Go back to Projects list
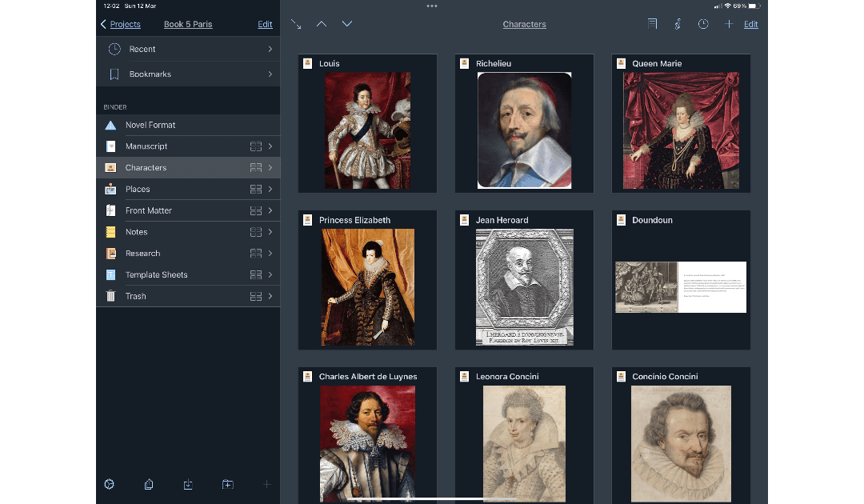This screenshot has height=504, width=864. click(121, 24)
